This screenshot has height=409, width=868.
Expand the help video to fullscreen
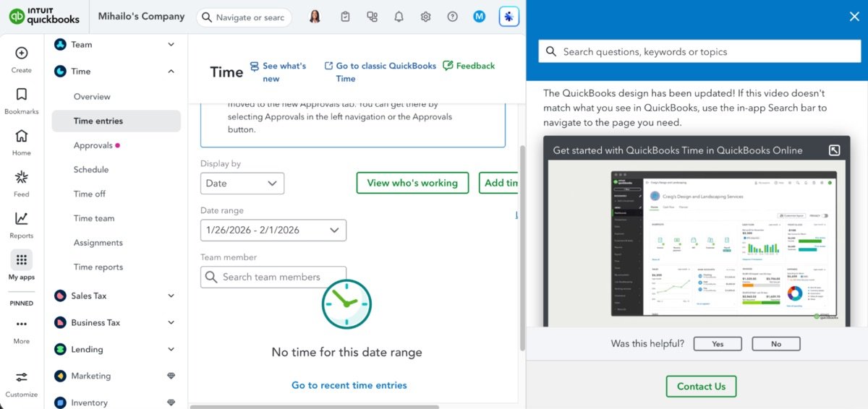[x=834, y=150]
